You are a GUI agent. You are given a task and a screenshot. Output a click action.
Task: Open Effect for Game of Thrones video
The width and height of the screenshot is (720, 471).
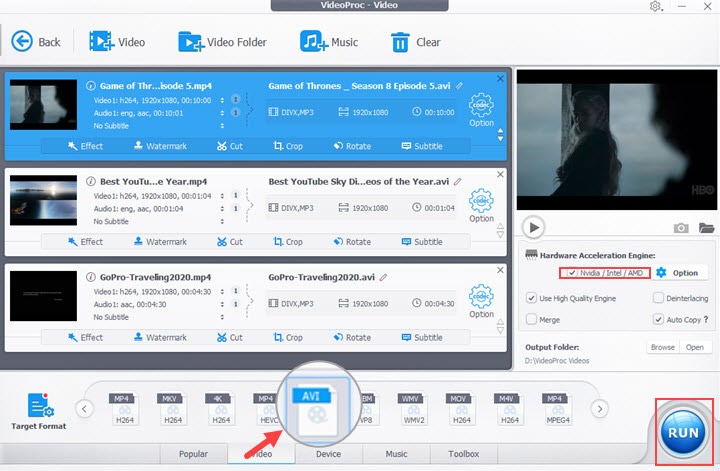[x=85, y=146]
